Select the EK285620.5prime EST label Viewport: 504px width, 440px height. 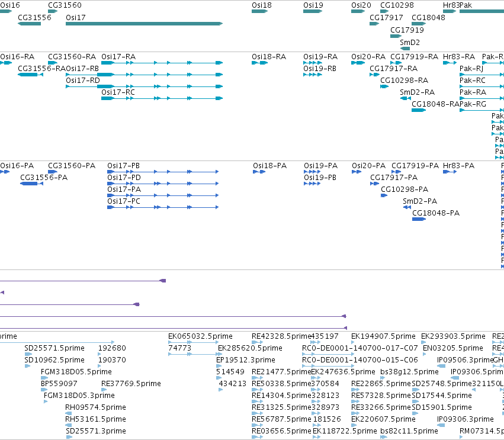click(x=250, y=348)
